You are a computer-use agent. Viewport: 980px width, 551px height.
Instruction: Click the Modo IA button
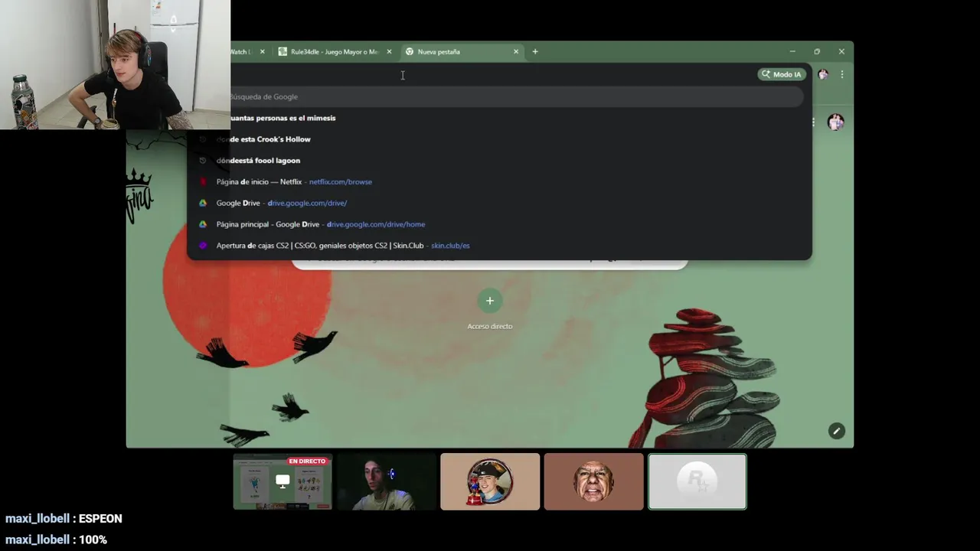click(781, 74)
